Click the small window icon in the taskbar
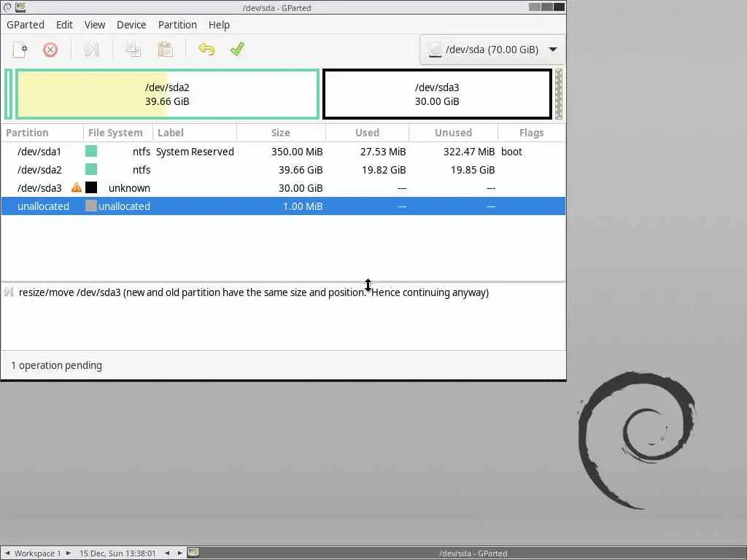Screen dimensions: 747x560 click(193, 553)
